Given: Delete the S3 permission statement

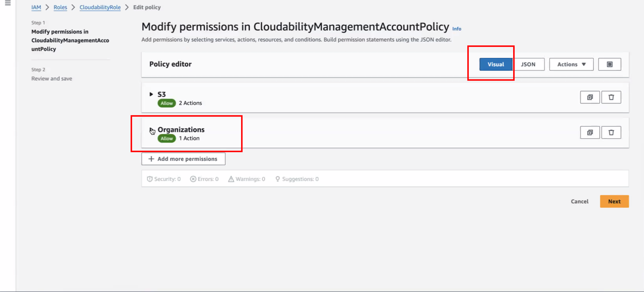Looking at the screenshot, I should (x=611, y=97).
